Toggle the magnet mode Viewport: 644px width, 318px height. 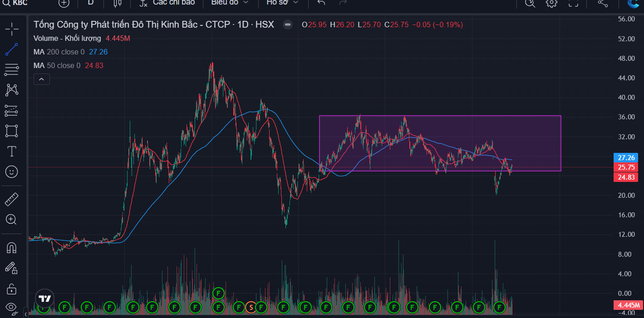12,248
